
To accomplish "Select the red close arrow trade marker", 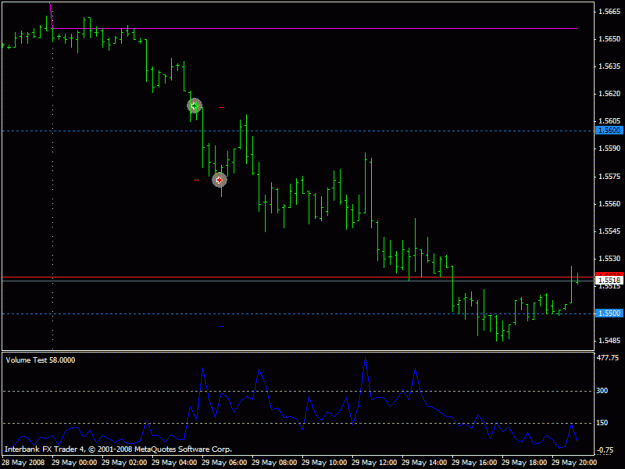I will (219, 180).
